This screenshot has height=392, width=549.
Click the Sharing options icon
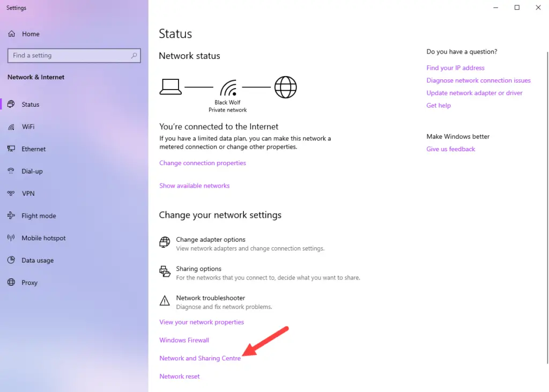click(164, 272)
